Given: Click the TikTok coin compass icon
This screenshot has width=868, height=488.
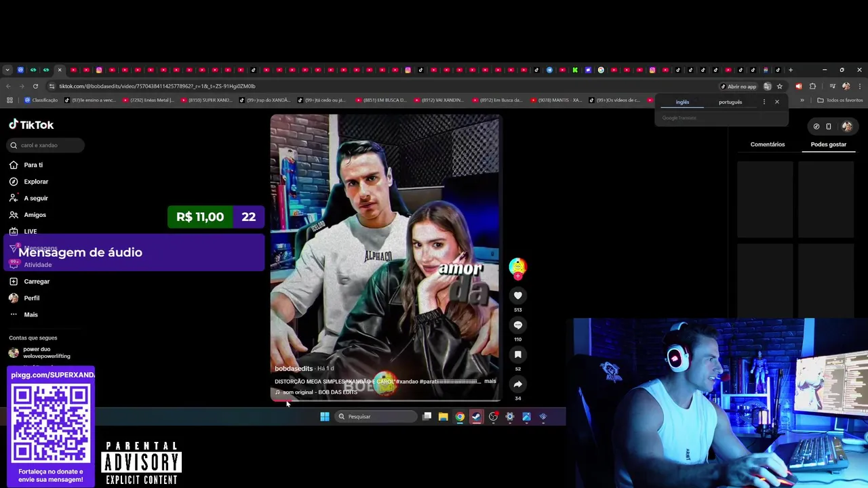Looking at the screenshot, I should (x=816, y=126).
